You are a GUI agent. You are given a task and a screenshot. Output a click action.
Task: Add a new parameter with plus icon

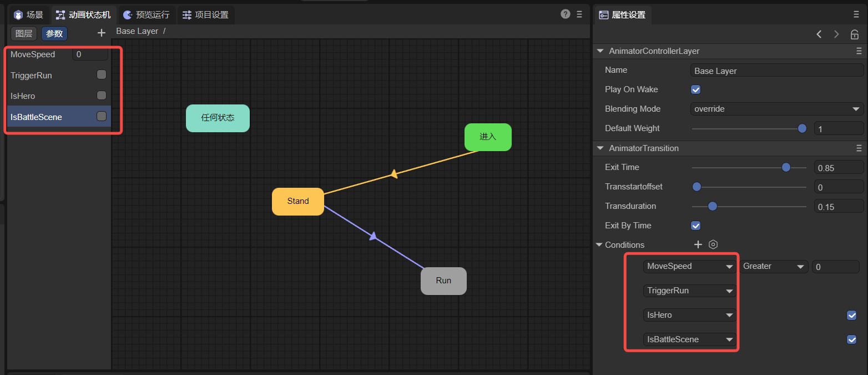101,33
